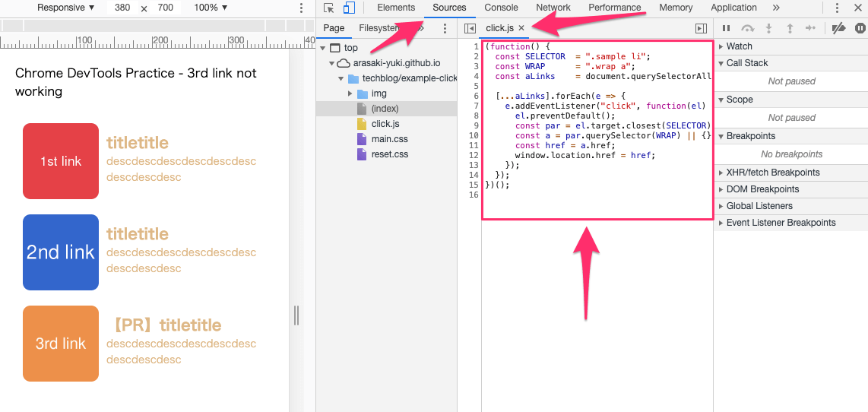Hide the debugger sidebar pane
This screenshot has width=868, height=412.
tap(701, 28)
